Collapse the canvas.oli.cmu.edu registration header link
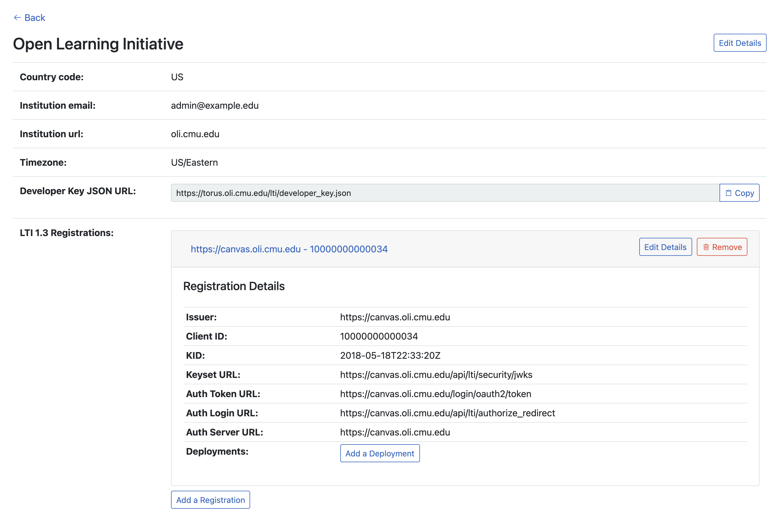Screen dimensions: 780x532 (289, 249)
